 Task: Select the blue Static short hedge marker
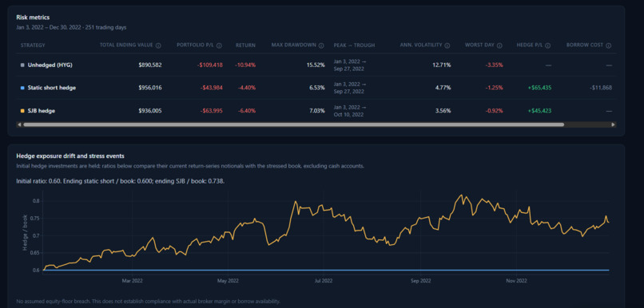22,88
